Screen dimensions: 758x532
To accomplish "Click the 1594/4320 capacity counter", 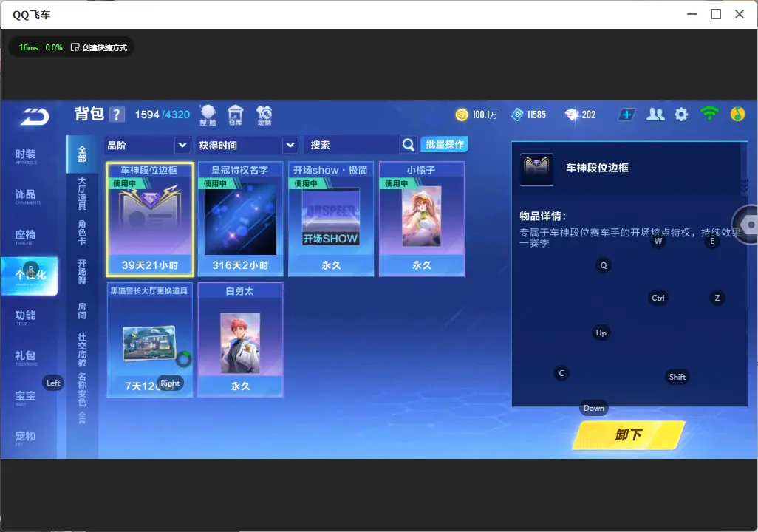I will click(163, 115).
